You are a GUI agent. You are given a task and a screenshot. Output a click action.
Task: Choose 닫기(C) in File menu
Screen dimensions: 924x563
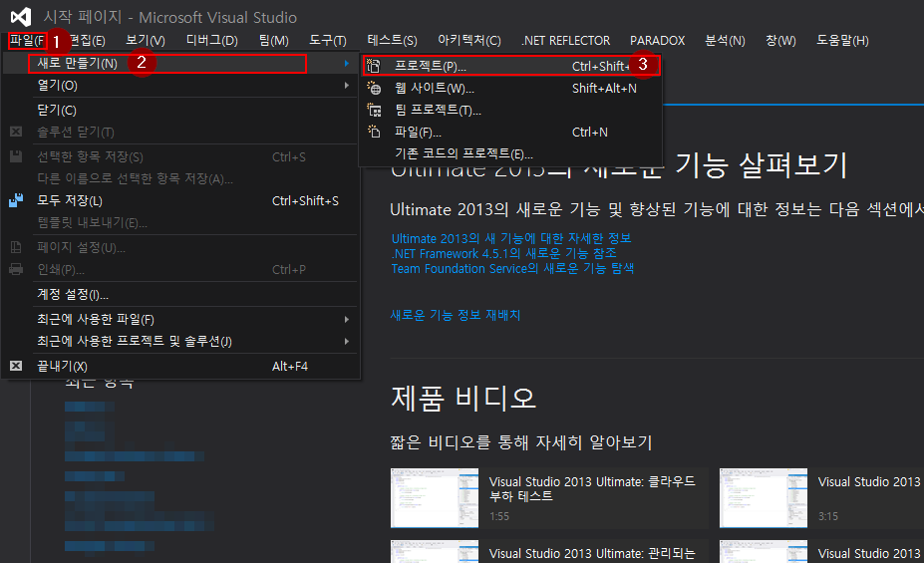(180, 111)
